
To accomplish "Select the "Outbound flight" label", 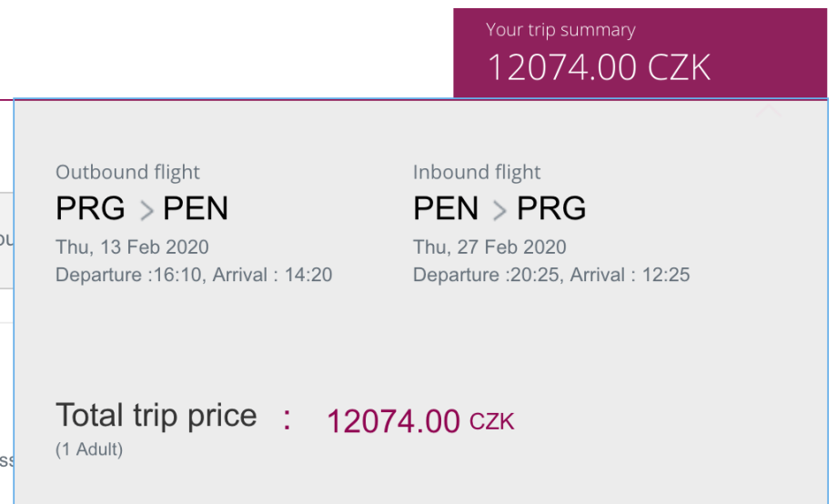I will [127, 172].
